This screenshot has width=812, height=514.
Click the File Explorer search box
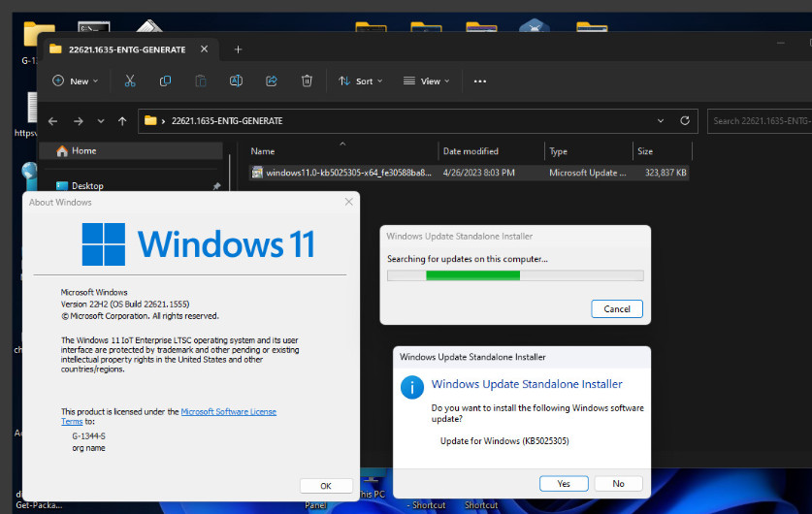(x=760, y=120)
